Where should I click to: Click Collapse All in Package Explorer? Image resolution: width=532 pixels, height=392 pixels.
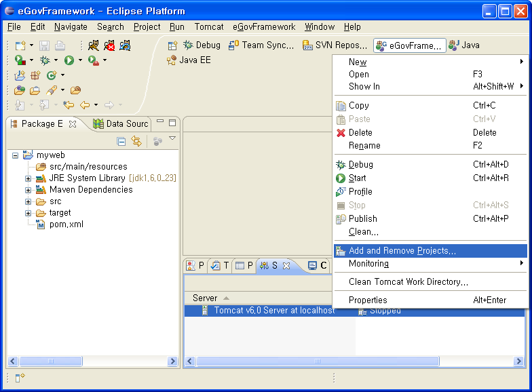(x=121, y=141)
